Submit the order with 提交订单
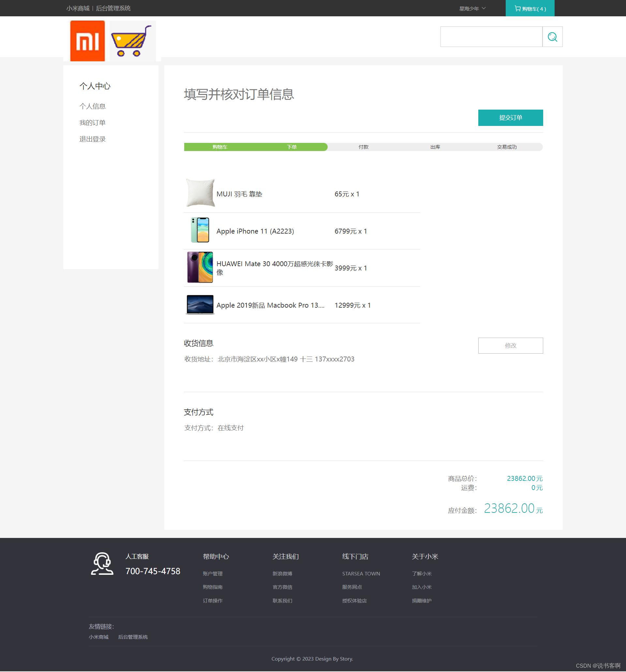This screenshot has width=626, height=672. coord(510,118)
